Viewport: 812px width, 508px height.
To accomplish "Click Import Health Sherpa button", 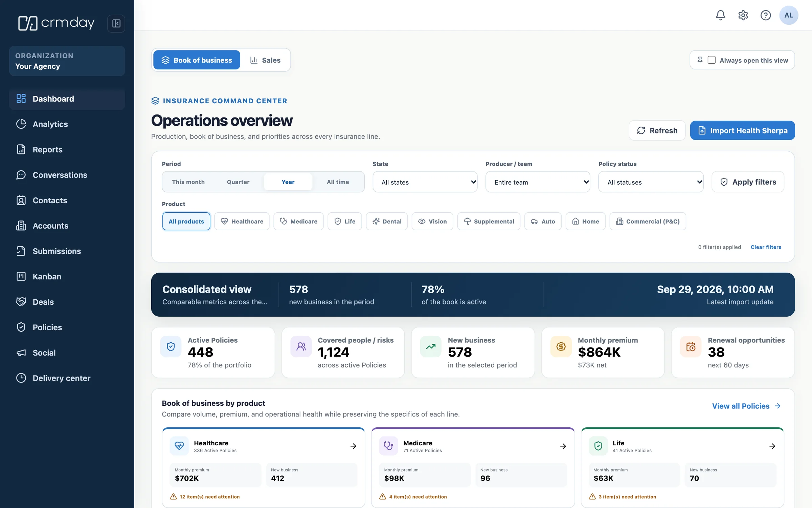I will (743, 130).
